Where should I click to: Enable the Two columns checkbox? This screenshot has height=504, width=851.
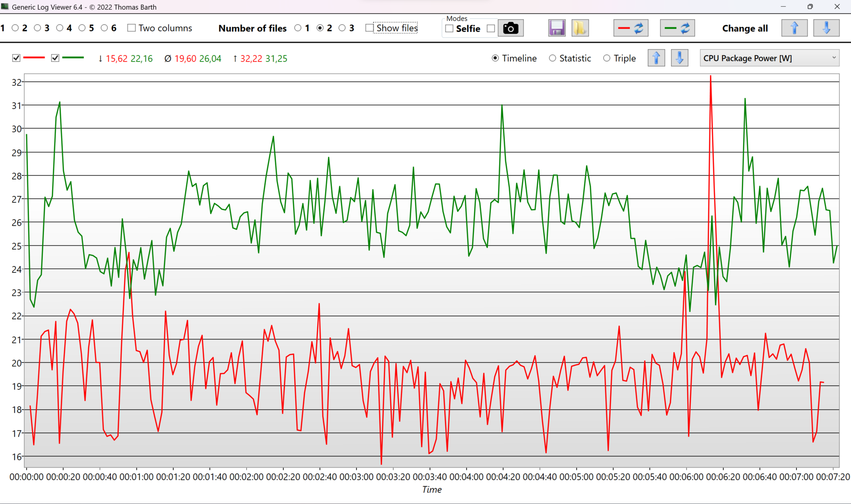pyautogui.click(x=132, y=28)
